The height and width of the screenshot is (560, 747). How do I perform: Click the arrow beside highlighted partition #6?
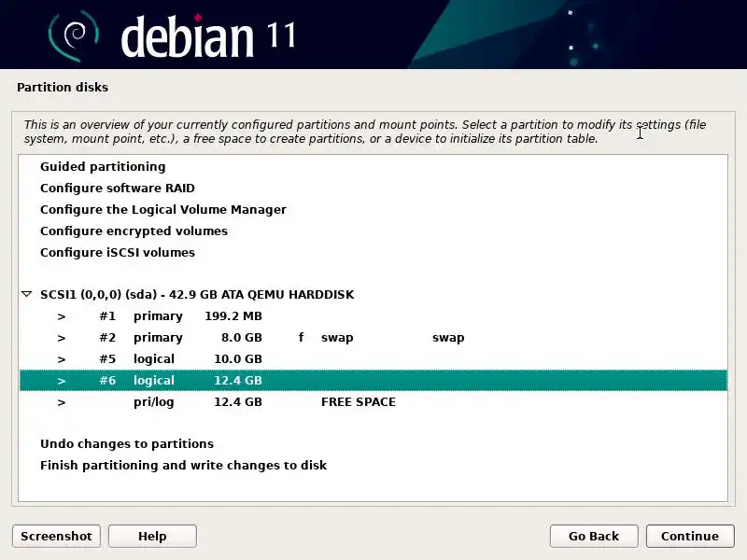(62, 381)
